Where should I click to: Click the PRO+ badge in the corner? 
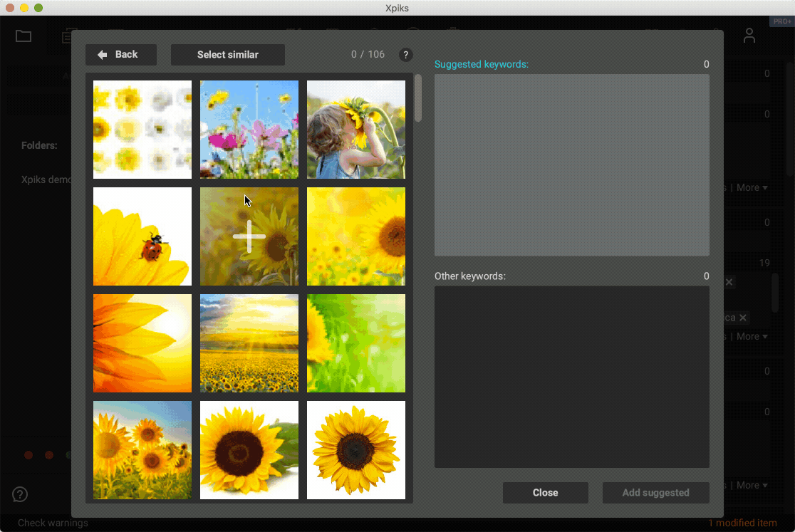tap(781, 21)
